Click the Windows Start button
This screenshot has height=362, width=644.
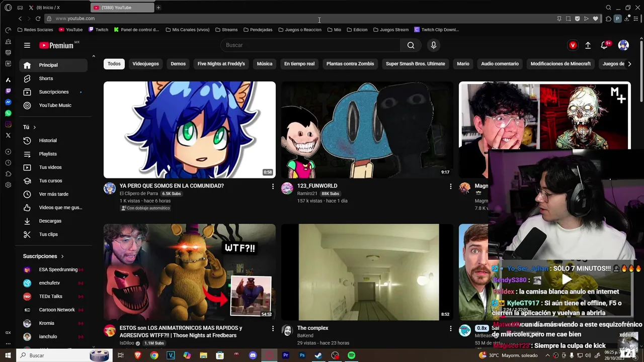point(8,355)
